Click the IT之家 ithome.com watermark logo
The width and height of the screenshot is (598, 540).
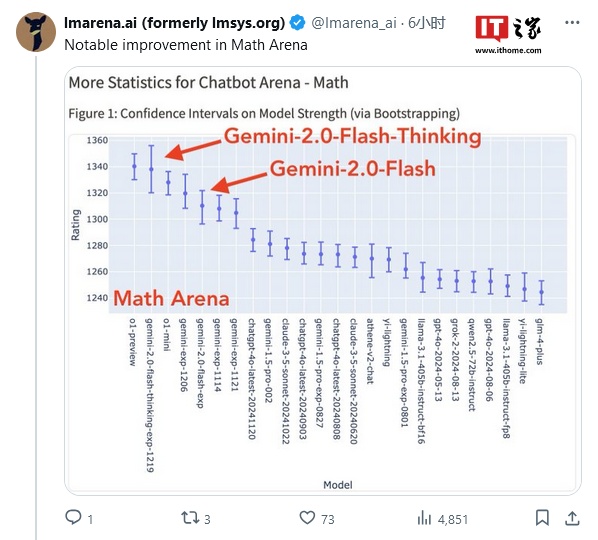pos(508,34)
